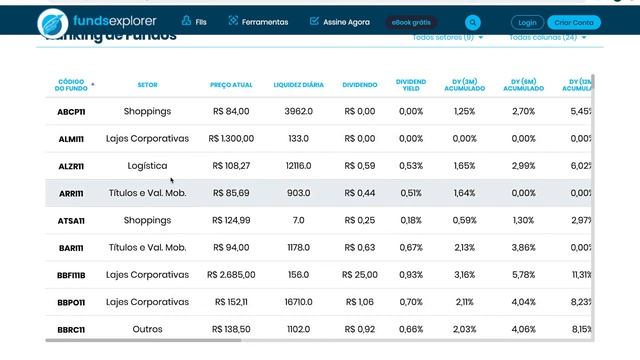Click Lajes Corporativas in BBPO11 row
The width and height of the screenshot is (640, 360).
[147, 302]
